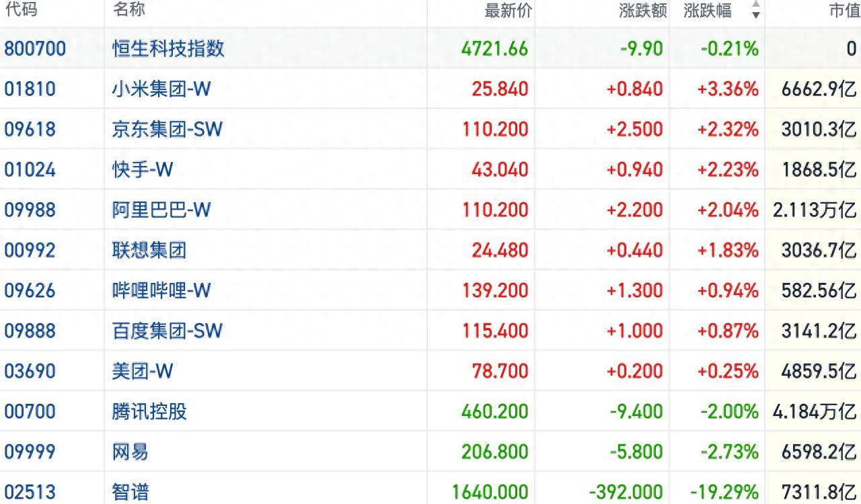Click the -9.400 change amount
The width and height of the screenshot is (861, 504).
coord(636,411)
